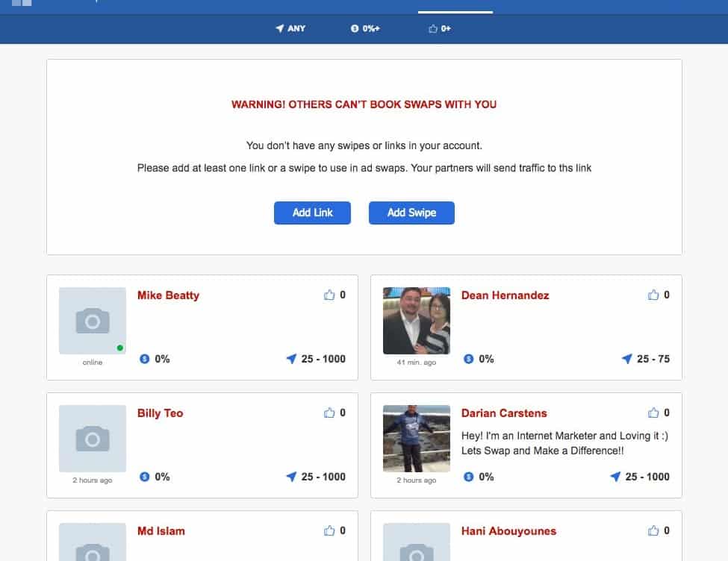Click thumbs-up icon on Billy Teo card
The image size is (728, 561).
(x=329, y=413)
